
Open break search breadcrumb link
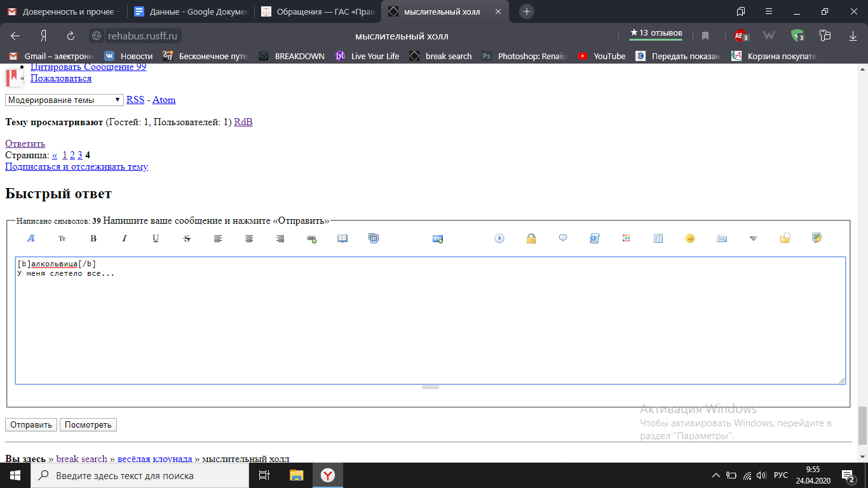coord(82,459)
